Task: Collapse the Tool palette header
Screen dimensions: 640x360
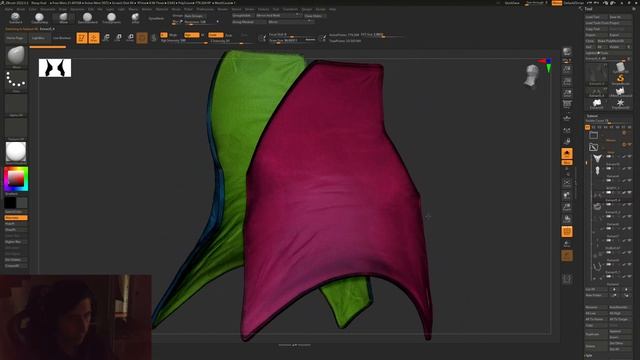Action: tap(589, 9)
